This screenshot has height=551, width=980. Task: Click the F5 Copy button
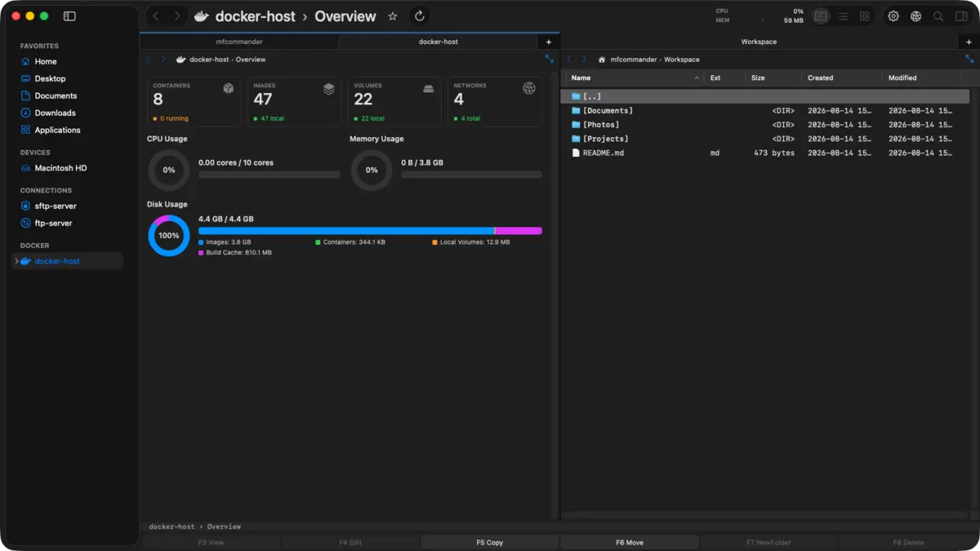coord(490,542)
